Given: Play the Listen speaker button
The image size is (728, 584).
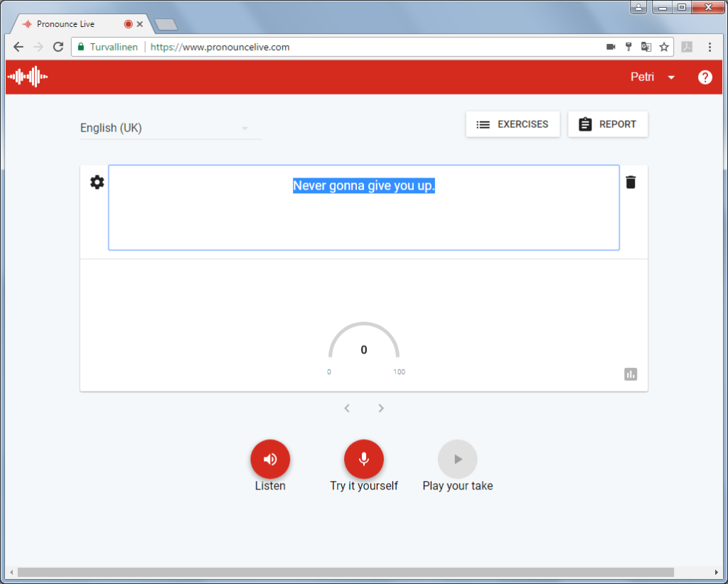Looking at the screenshot, I should (x=270, y=459).
